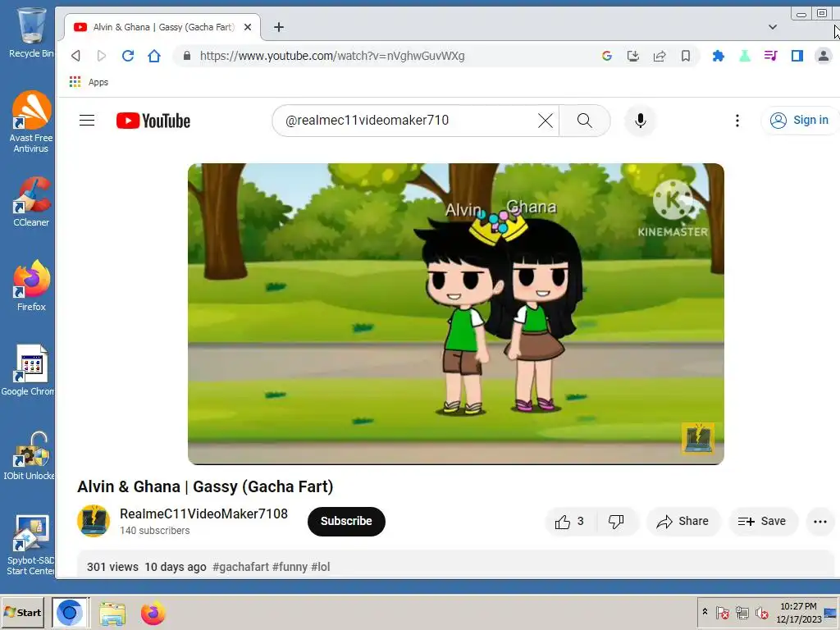Open the RealmeC11VideoMaker7108 channel name link
The width and height of the screenshot is (840, 630).
[x=203, y=514]
